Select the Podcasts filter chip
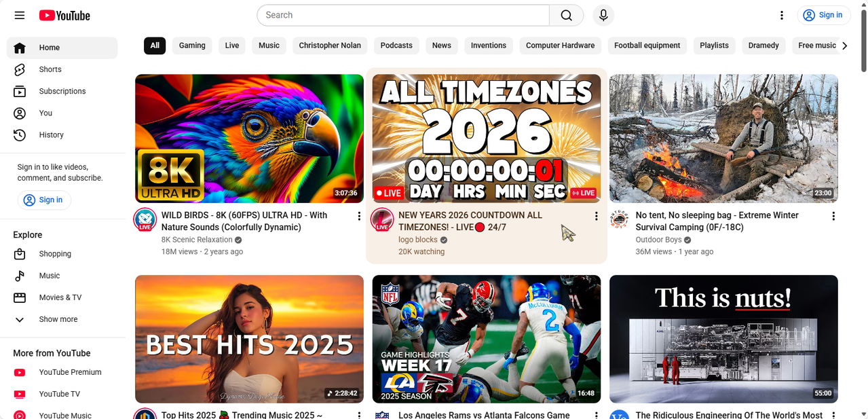The image size is (868, 419). tap(396, 45)
